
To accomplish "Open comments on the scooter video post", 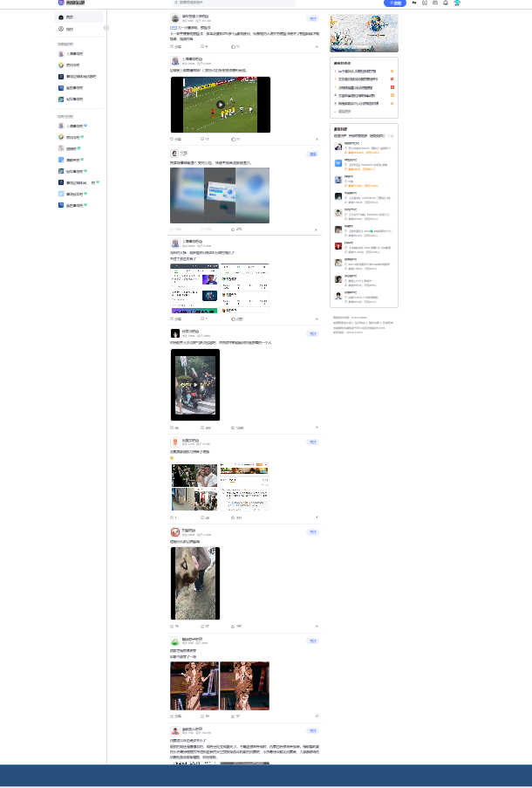I will coord(206,428).
